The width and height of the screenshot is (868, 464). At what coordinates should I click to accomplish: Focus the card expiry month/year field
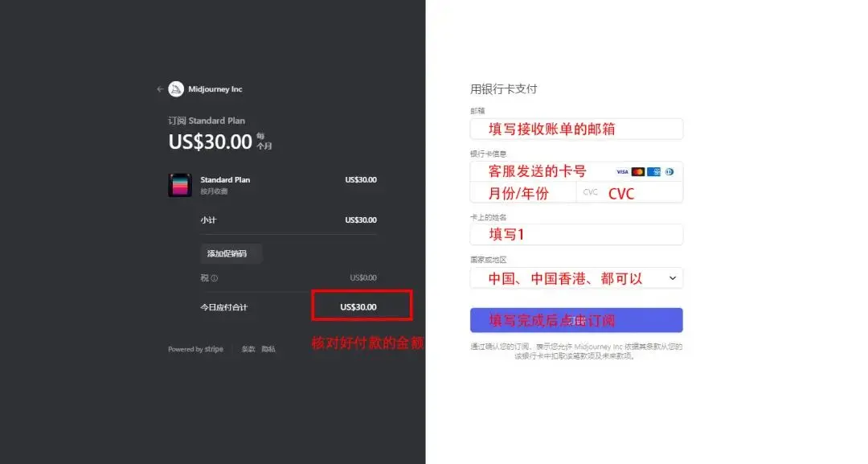point(523,193)
